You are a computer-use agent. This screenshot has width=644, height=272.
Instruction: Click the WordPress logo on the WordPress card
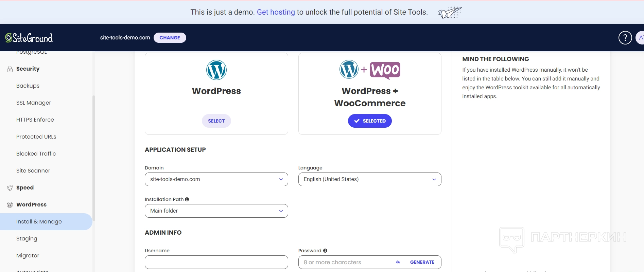tap(216, 70)
